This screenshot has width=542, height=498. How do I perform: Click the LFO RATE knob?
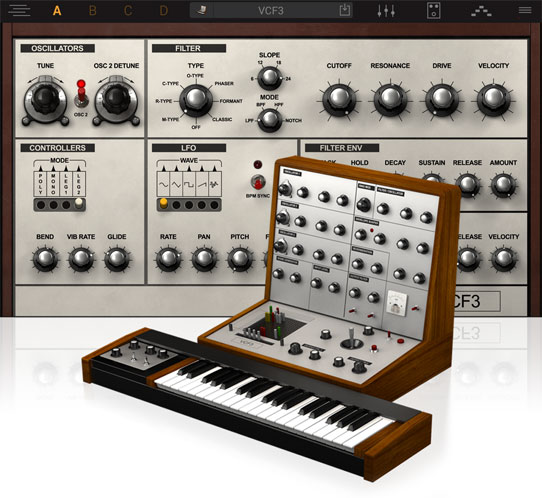tap(168, 259)
